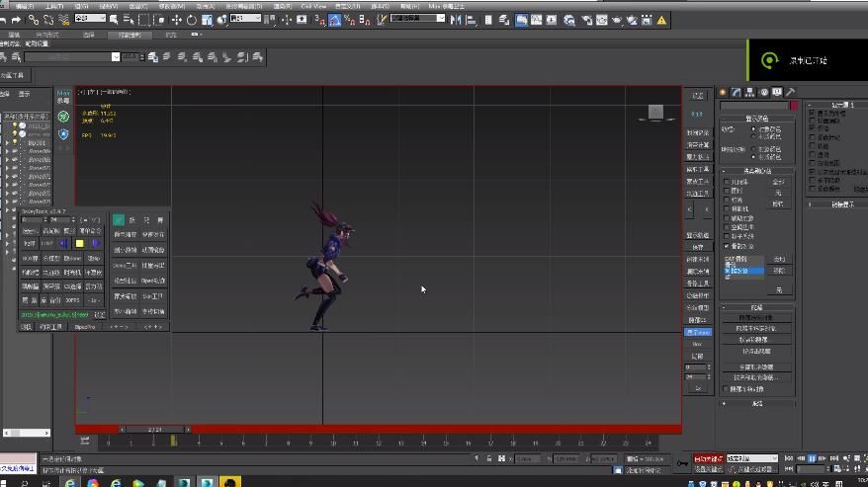Open the Create tab in command panel
This screenshot has height=487, width=868.
coord(723,92)
